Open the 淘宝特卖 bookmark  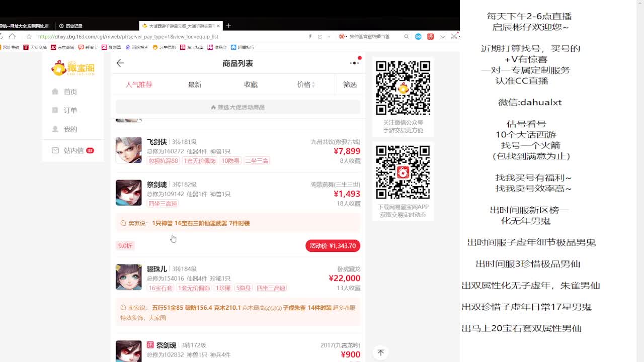click(192, 47)
